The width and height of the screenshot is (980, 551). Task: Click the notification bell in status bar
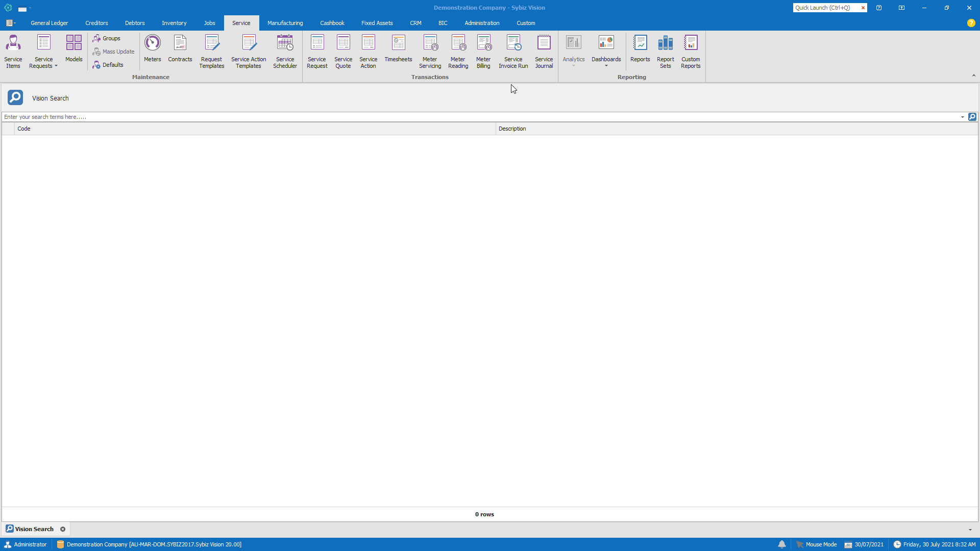coord(782,544)
